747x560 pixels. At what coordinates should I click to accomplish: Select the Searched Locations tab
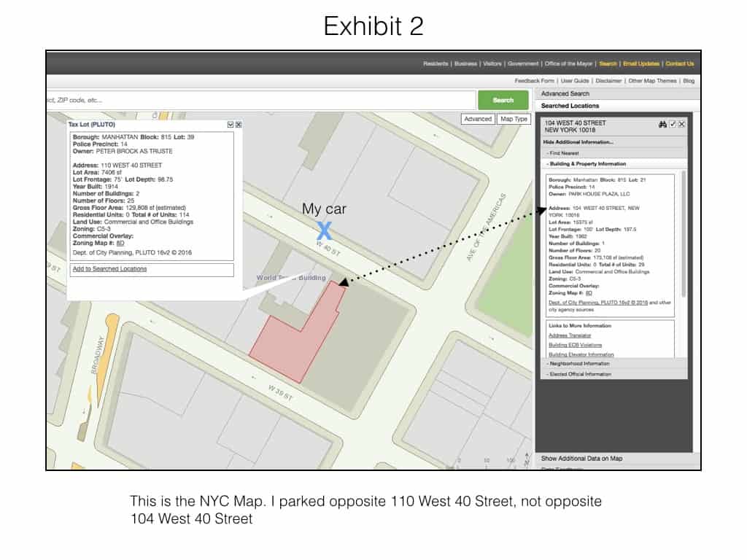[570, 106]
